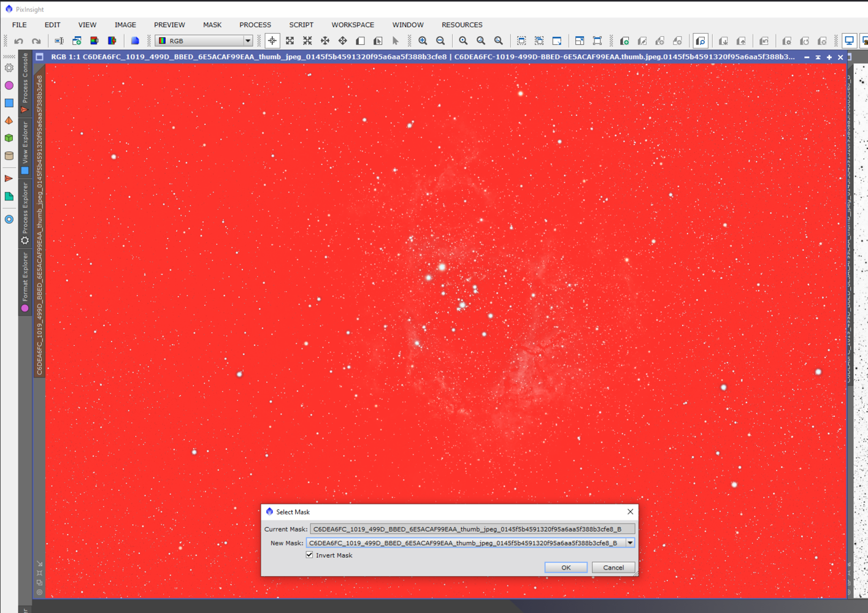
Task: Click the RGB-colored window icon with gray tab
Action: pos(94,41)
